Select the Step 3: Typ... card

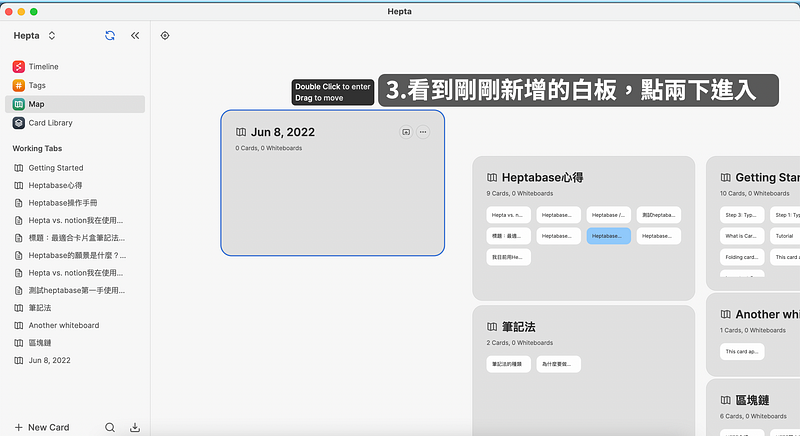(x=742, y=215)
